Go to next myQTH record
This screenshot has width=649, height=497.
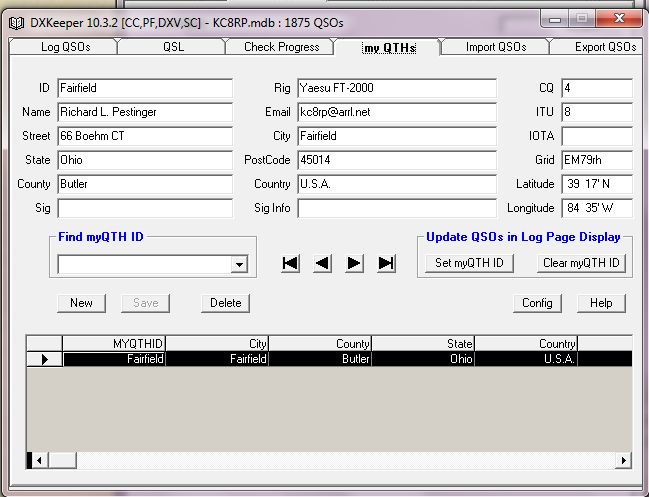[x=354, y=263]
